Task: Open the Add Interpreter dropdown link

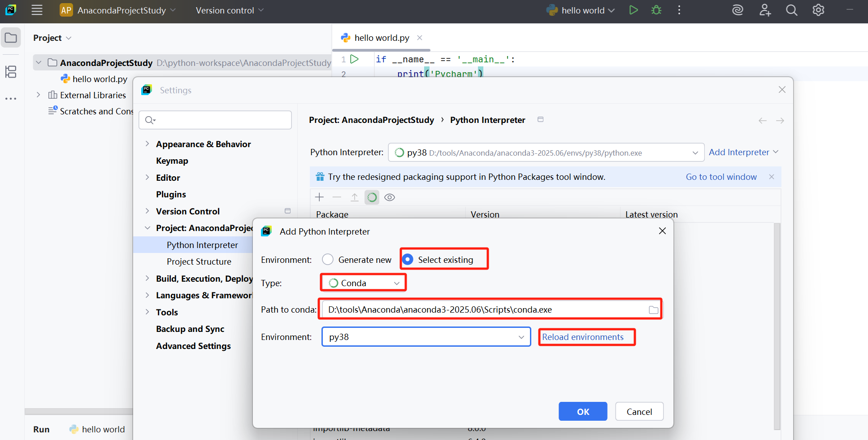Action: (x=743, y=152)
